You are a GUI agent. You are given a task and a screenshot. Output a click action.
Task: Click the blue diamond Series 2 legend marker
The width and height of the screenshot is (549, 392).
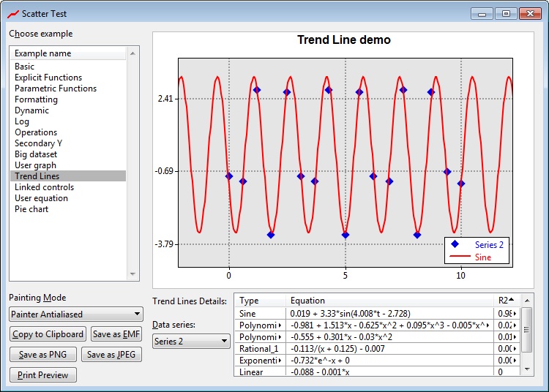[456, 245]
